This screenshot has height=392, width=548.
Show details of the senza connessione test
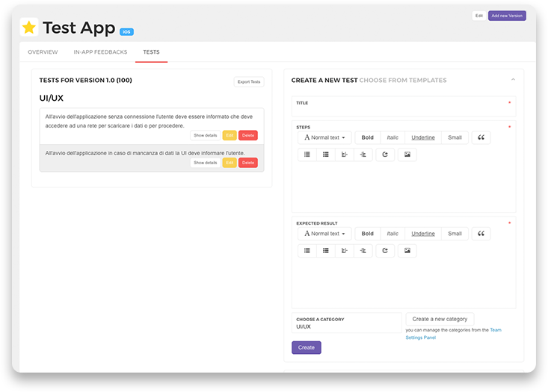pyautogui.click(x=206, y=135)
